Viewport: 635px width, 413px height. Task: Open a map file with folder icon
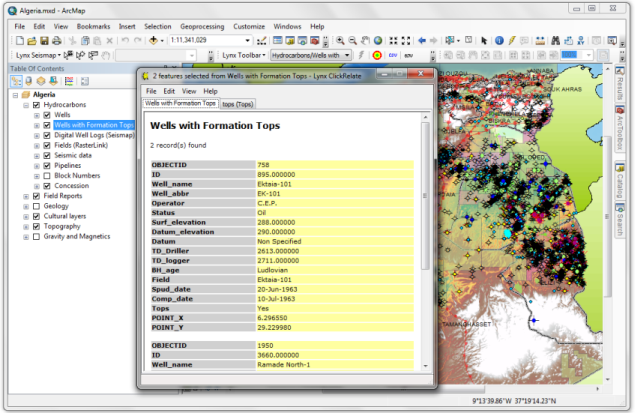[32, 40]
